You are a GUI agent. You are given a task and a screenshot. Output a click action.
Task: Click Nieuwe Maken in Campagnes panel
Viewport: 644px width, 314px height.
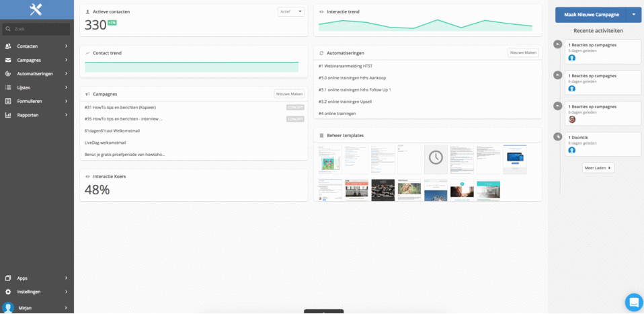pyautogui.click(x=289, y=94)
